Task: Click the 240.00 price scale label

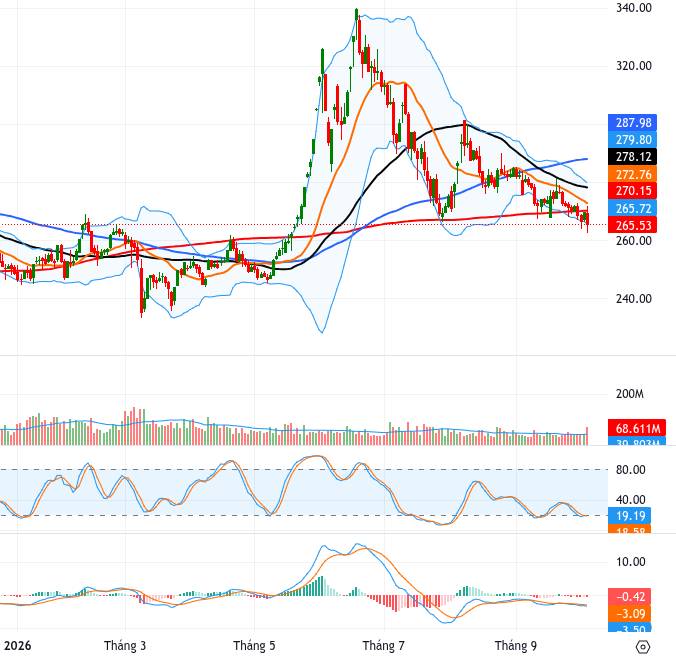Action: click(x=633, y=299)
